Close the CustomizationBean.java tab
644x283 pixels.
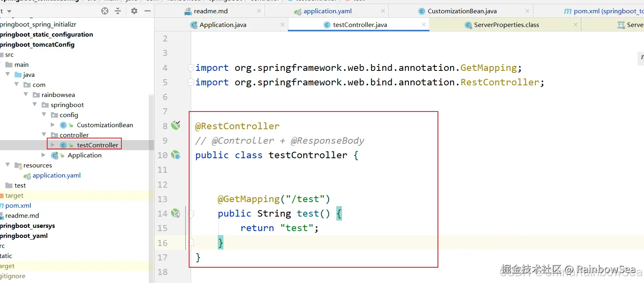527,11
